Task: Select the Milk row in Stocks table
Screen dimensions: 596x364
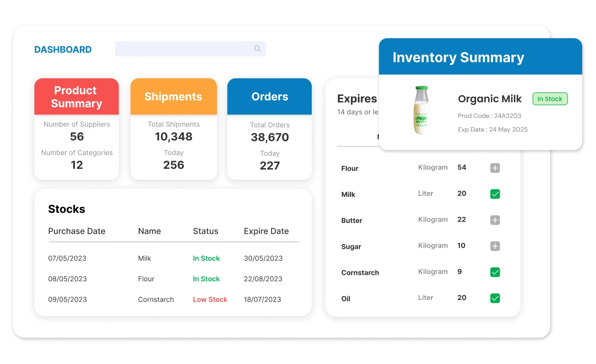Action: (144, 258)
